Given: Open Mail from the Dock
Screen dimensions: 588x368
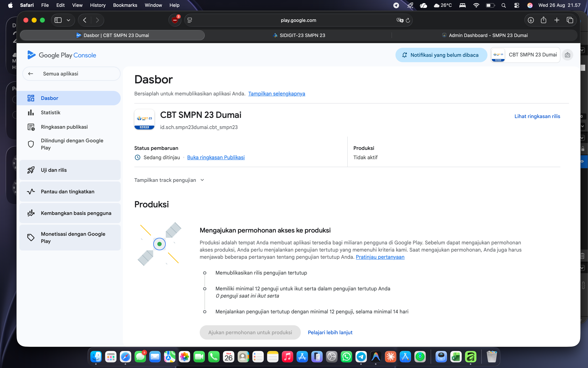Looking at the screenshot, I should tap(155, 357).
